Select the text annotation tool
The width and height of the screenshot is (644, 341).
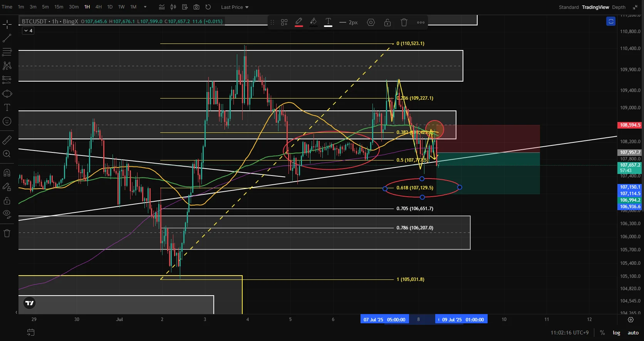click(7, 107)
